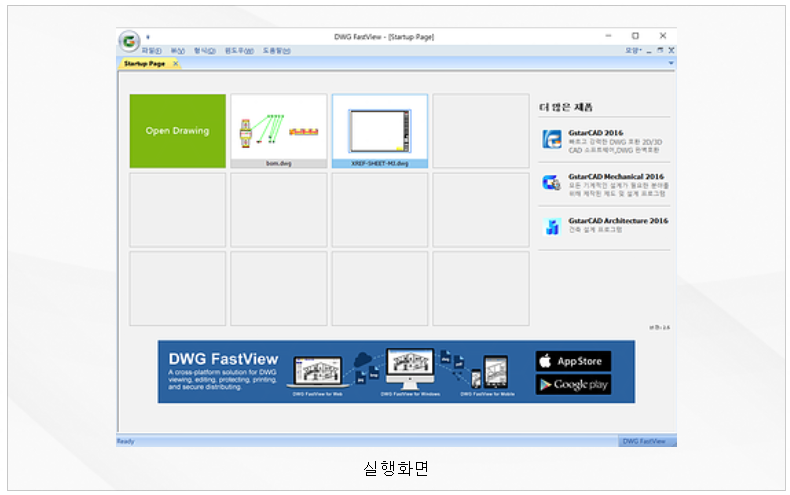Close the inner document window
Viewport: 790px width, 495px height.
point(671,50)
